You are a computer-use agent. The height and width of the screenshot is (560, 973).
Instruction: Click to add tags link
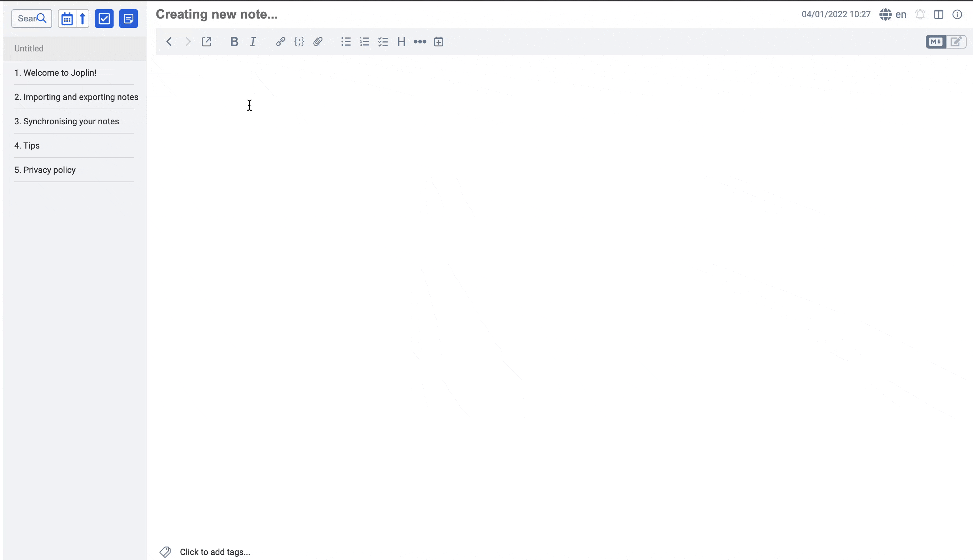[x=215, y=551]
